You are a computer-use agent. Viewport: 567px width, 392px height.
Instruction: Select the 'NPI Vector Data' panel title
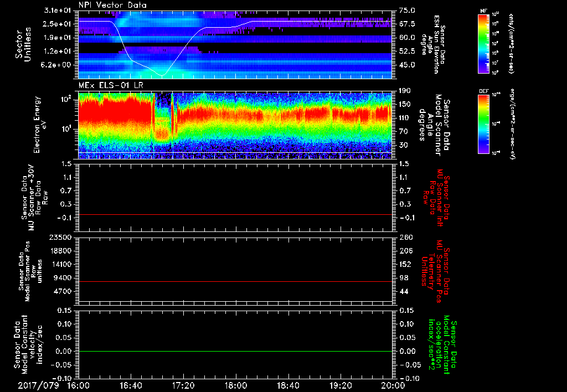(x=113, y=5)
